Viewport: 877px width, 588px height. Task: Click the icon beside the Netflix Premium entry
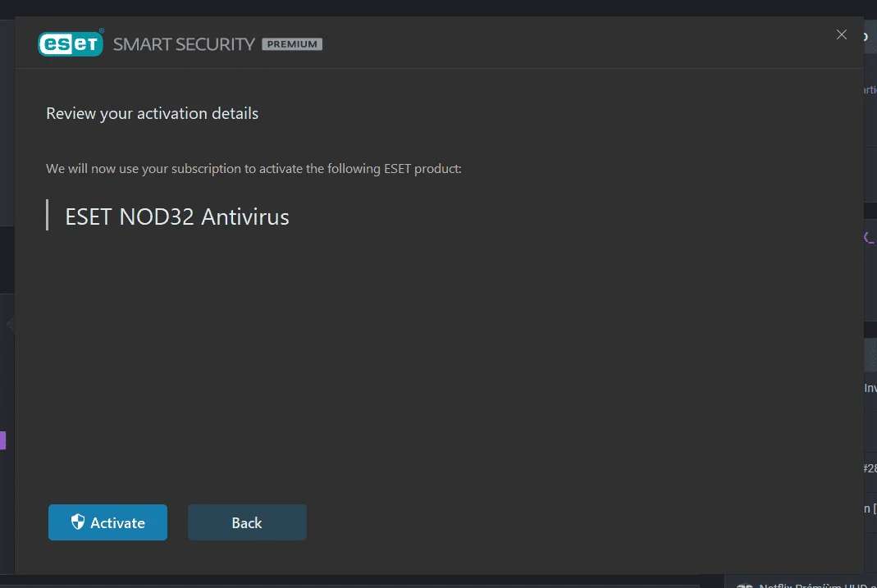745,586
